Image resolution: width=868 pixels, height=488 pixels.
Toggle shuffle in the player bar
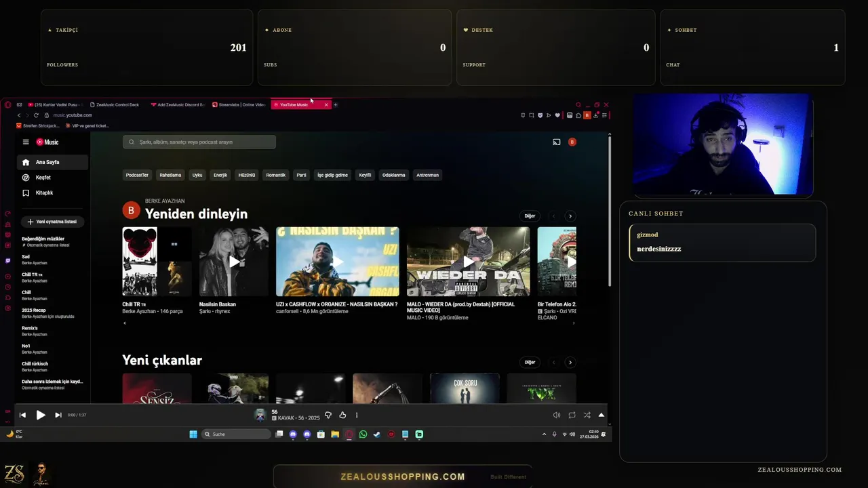point(587,415)
